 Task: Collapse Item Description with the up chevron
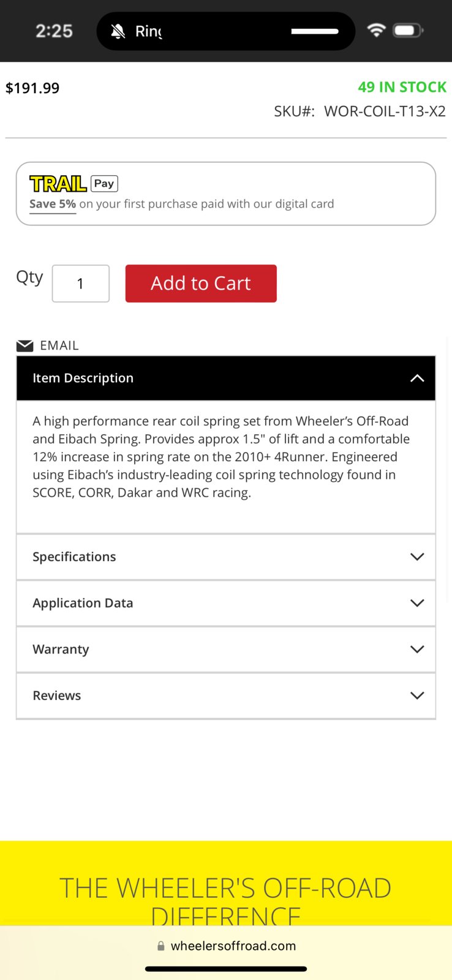[417, 379]
